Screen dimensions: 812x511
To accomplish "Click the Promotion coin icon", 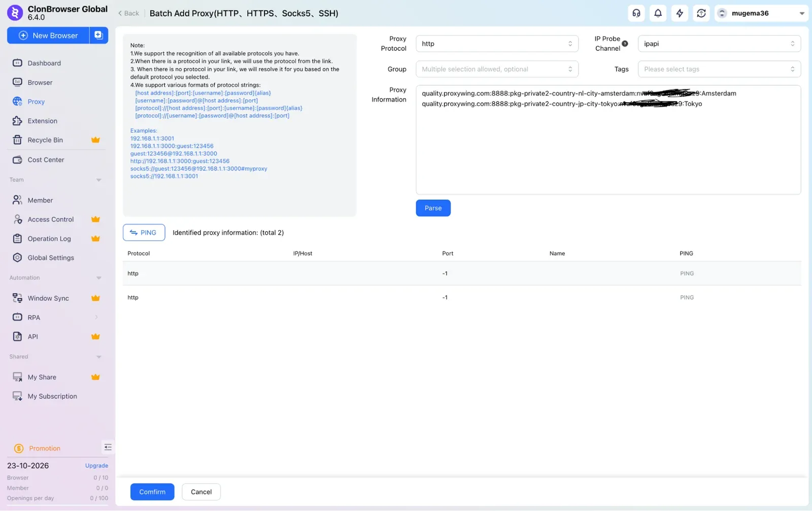I will [19, 449].
